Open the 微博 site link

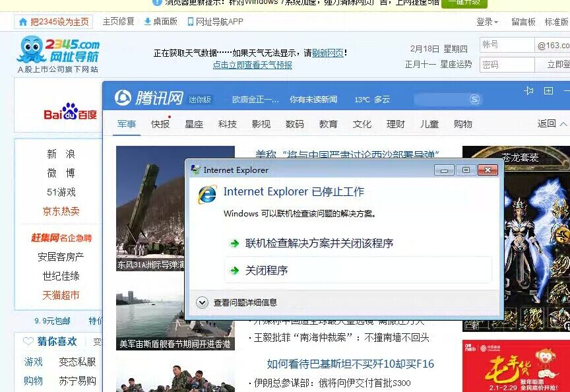61,173
